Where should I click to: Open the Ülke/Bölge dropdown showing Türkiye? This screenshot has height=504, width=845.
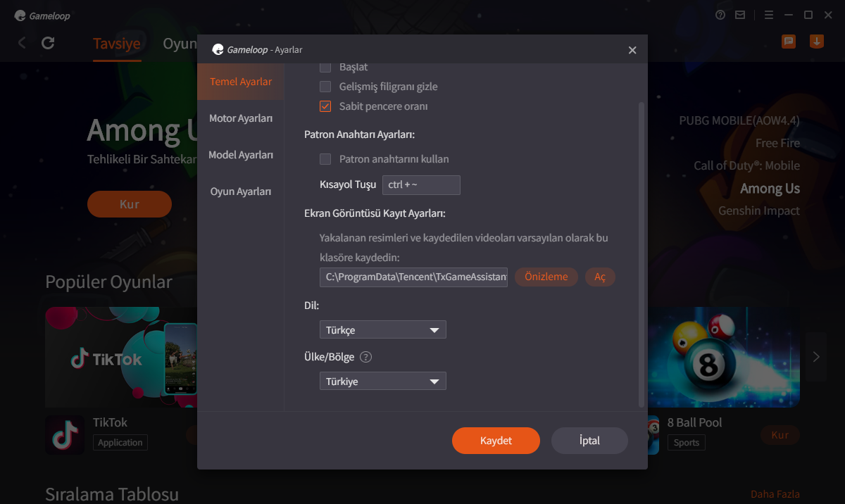[x=383, y=381]
